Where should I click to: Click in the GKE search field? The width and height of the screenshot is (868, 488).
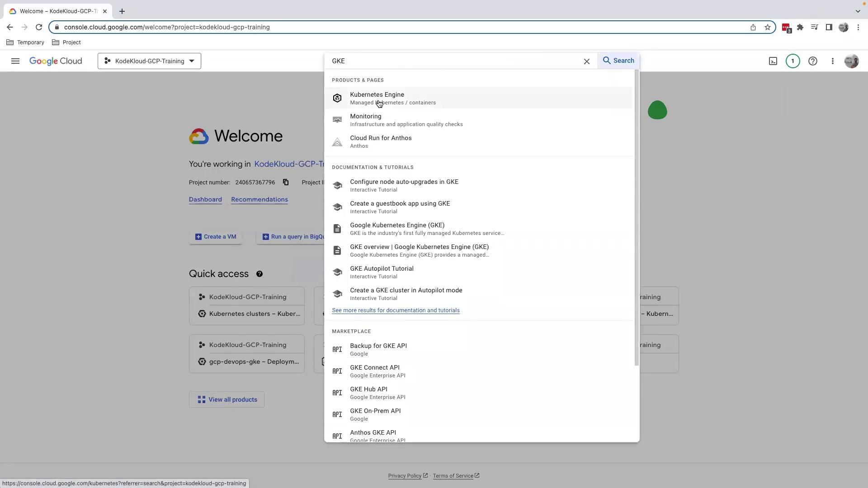coord(452,61)
